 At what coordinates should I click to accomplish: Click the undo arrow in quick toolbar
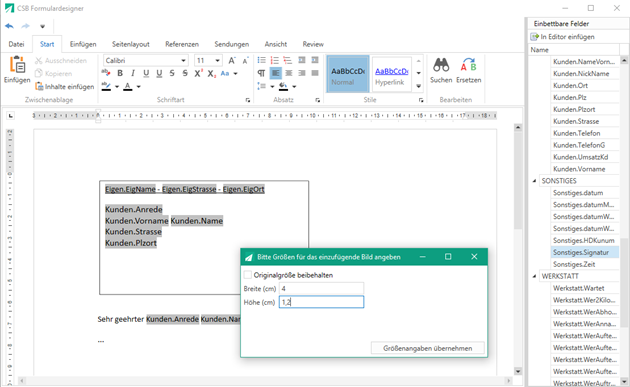10,26
